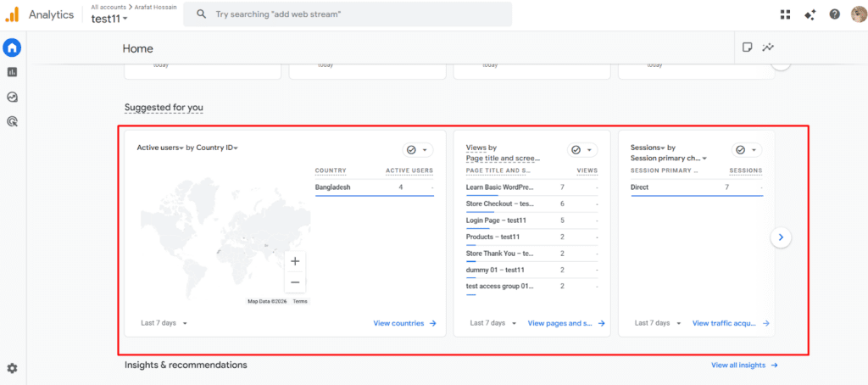Open the View pages and screens link
The image size is (868, 385).
point(566,323)
